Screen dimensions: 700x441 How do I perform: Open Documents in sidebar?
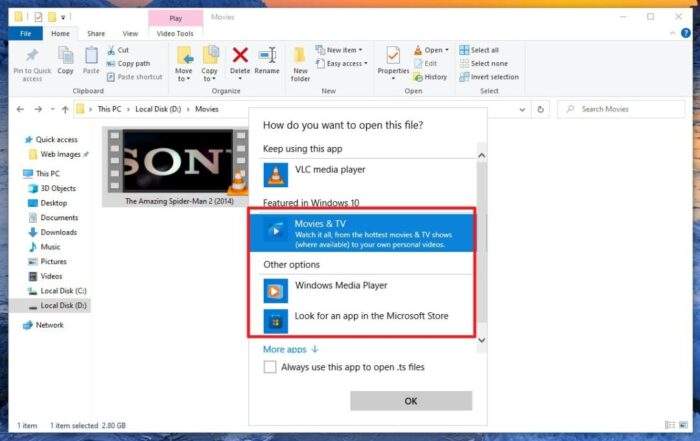click(x=59, y=218)
